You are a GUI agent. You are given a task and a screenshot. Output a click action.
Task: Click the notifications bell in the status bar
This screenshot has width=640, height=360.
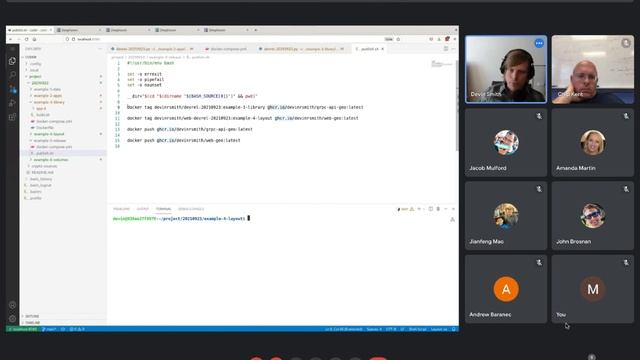pyautogui.click(x=453, y=329)
